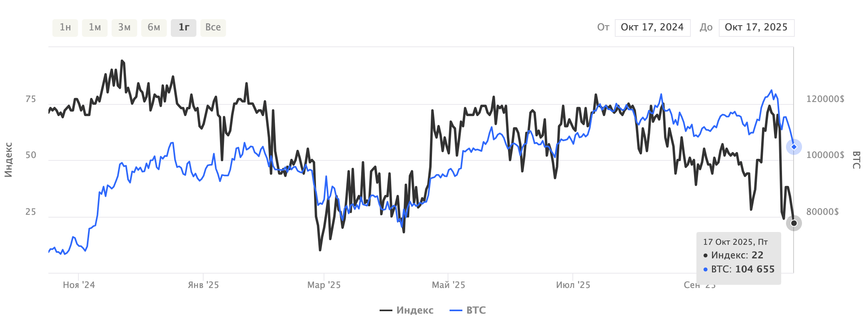Screen dimensions: 868x328
Task: Switch to the 1м range button
Action: pyautogui.click(x=95, y=28)
